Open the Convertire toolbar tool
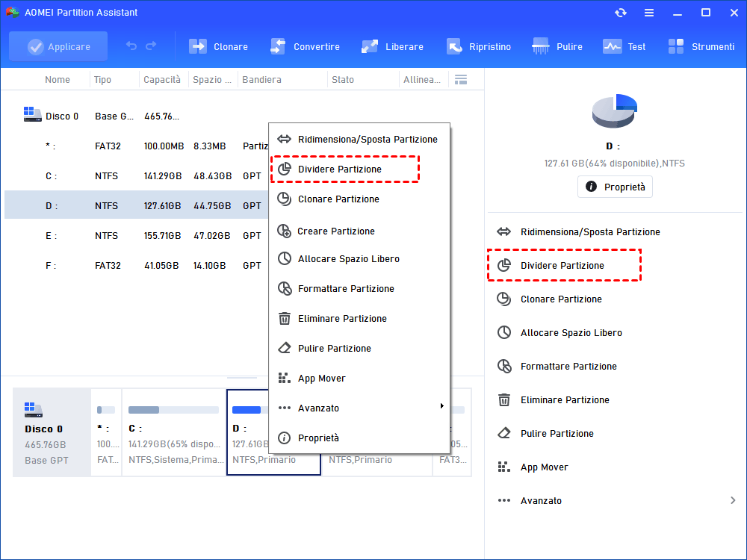Viewport: 747px width, 560px height. coord(305,46)
